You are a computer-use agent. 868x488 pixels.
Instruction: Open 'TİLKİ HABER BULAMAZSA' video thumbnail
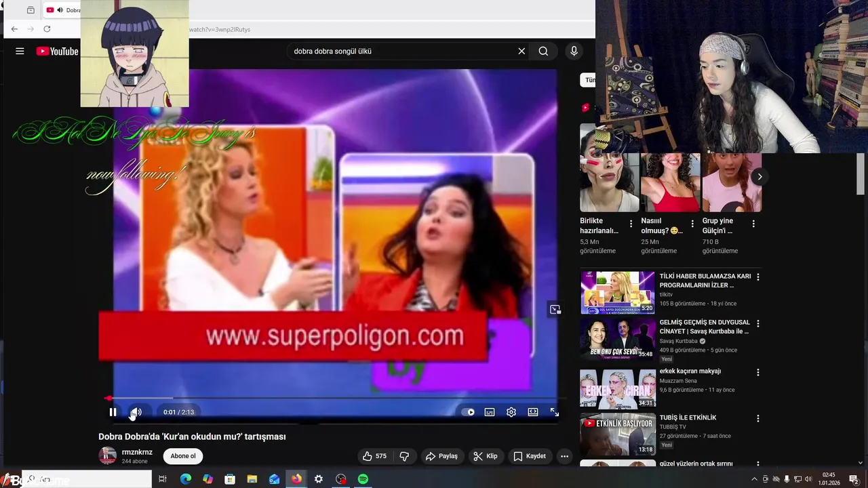pyautogui.click(x=617, y=293)
